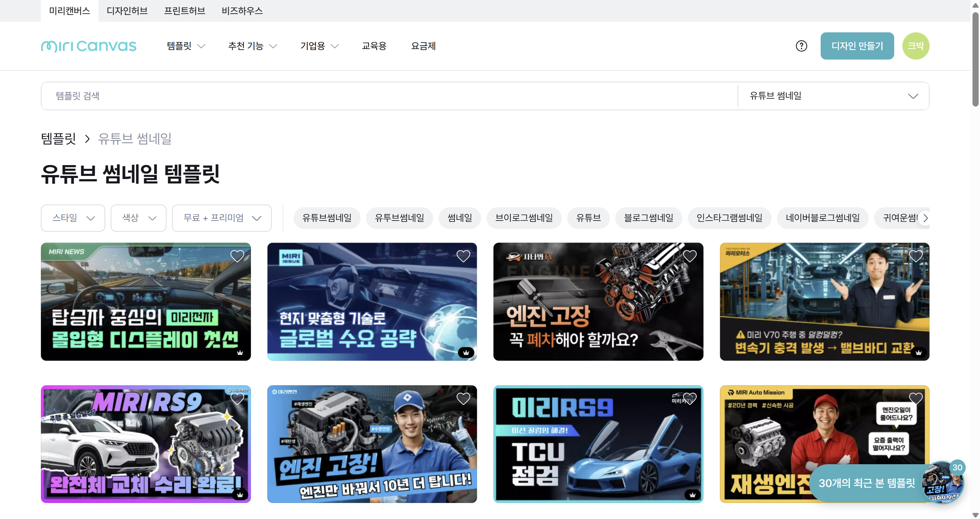980x519 pixels.
Task: Click the scrollbar down arrow
Action: (x=976, y=515)
